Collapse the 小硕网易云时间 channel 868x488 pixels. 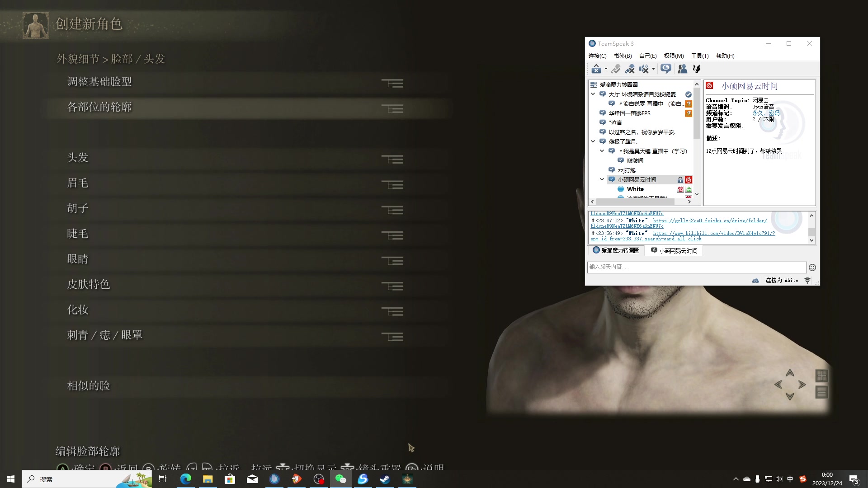602,179
